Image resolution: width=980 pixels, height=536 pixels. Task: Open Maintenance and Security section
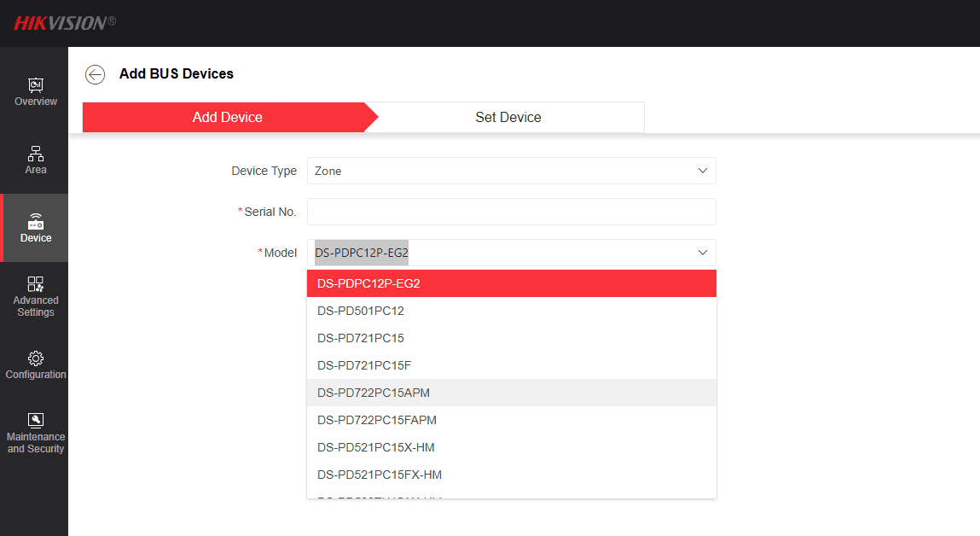tap(36, 434)
